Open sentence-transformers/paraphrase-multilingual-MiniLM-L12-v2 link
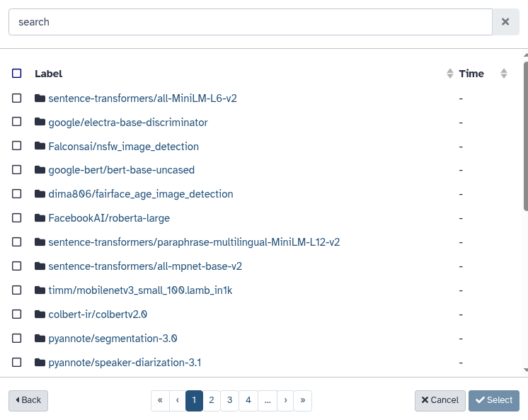 point(194,242)
